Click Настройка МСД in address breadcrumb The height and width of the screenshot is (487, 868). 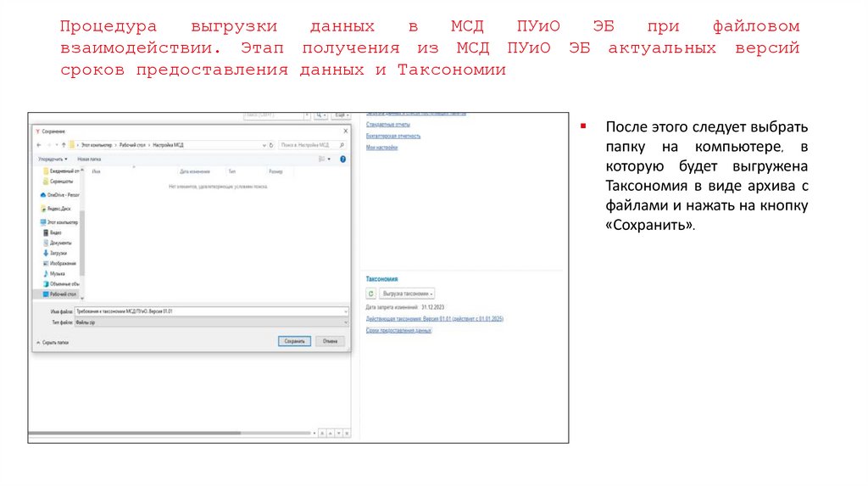pyautogui.click(x=168, y=145)
